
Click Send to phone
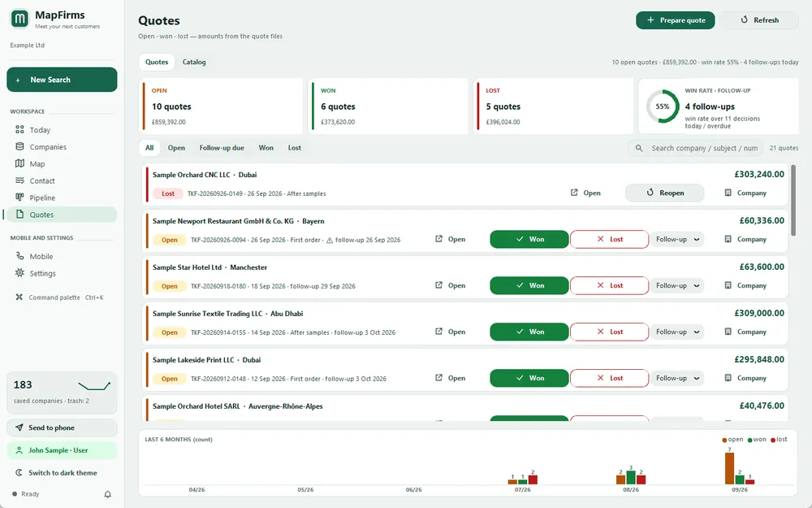pos(62,428)
